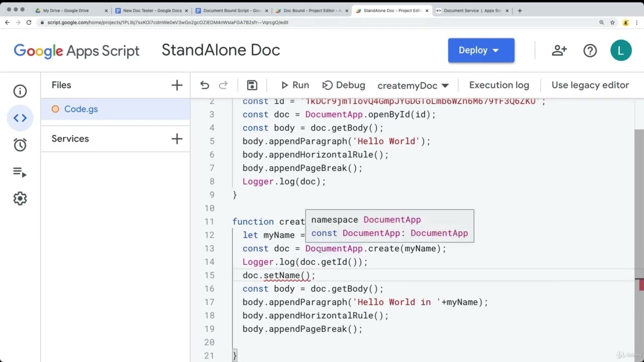Debug the selected function

click(344, 85)
